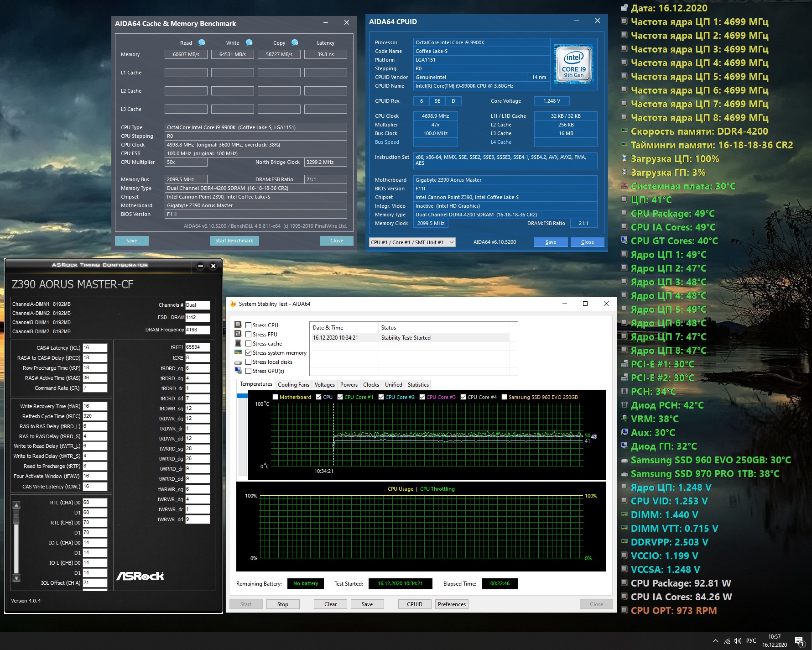The height and width of the screenshot is (650, 812).
Task: Click the ASRock logo in Timing Configurator
Action: pyautogui.click(x=140, y=576)
